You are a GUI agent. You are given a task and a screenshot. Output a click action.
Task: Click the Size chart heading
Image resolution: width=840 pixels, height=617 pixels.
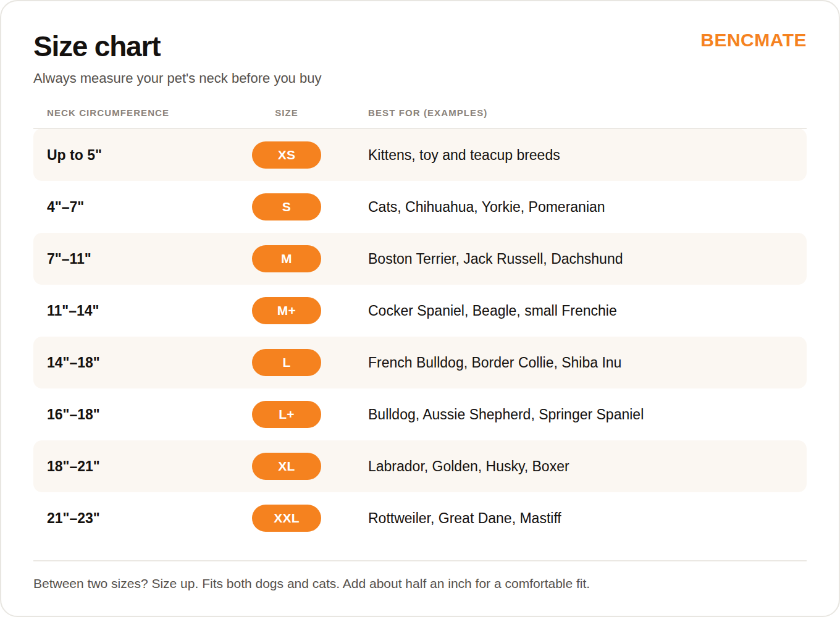pyautogui.click(x=97, y=47)
